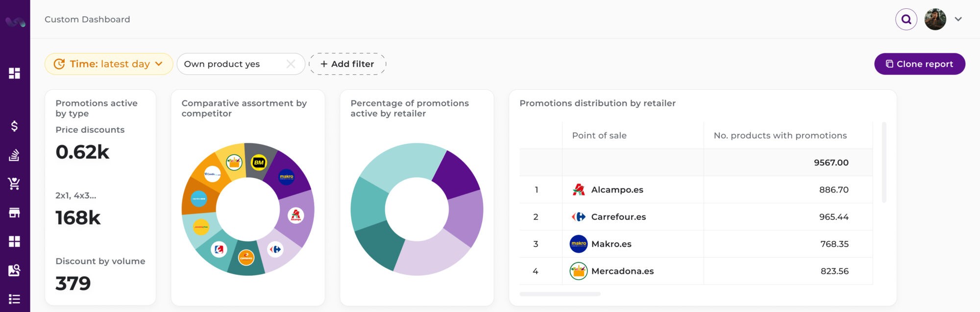Open the storefront icon in sidebar
This screenshot has width=980, height=312.
(15, 213)
